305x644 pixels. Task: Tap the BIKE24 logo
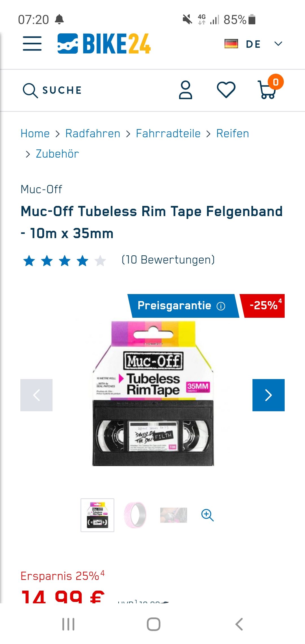tap(104, 43)
